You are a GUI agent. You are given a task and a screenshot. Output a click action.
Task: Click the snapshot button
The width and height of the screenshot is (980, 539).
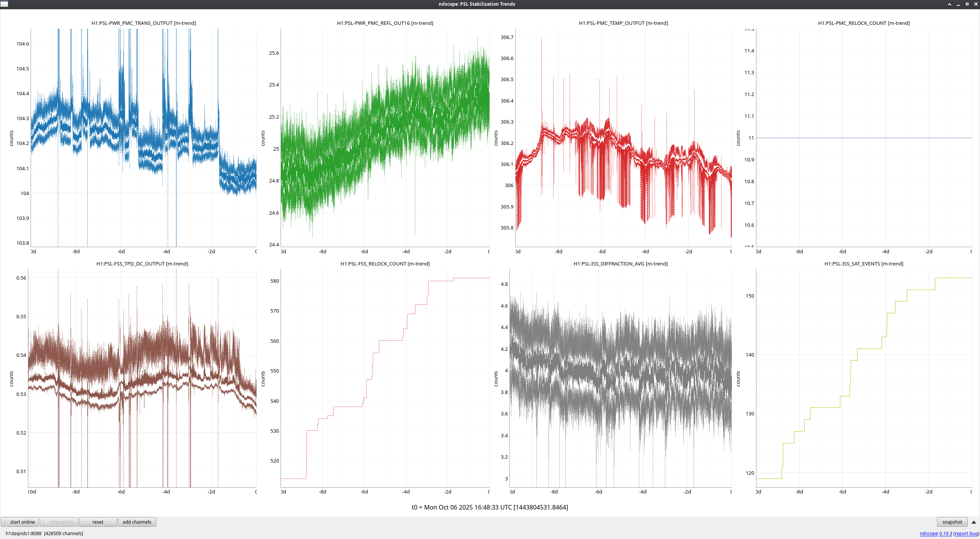(x=952, y=522)
